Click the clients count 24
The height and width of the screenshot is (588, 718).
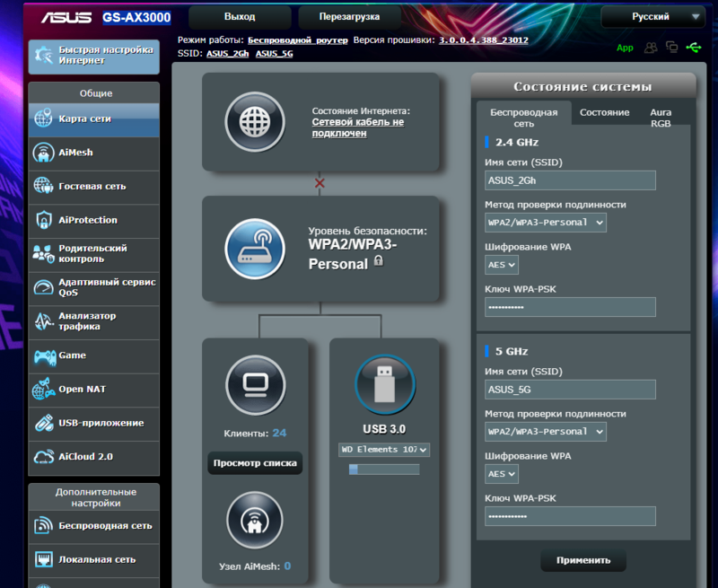coord(279,434)
